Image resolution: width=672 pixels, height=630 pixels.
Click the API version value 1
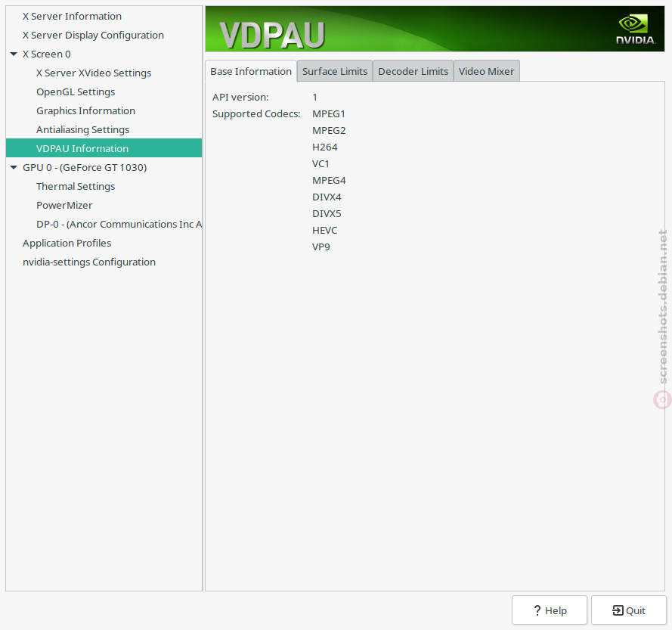click(315, 98)
